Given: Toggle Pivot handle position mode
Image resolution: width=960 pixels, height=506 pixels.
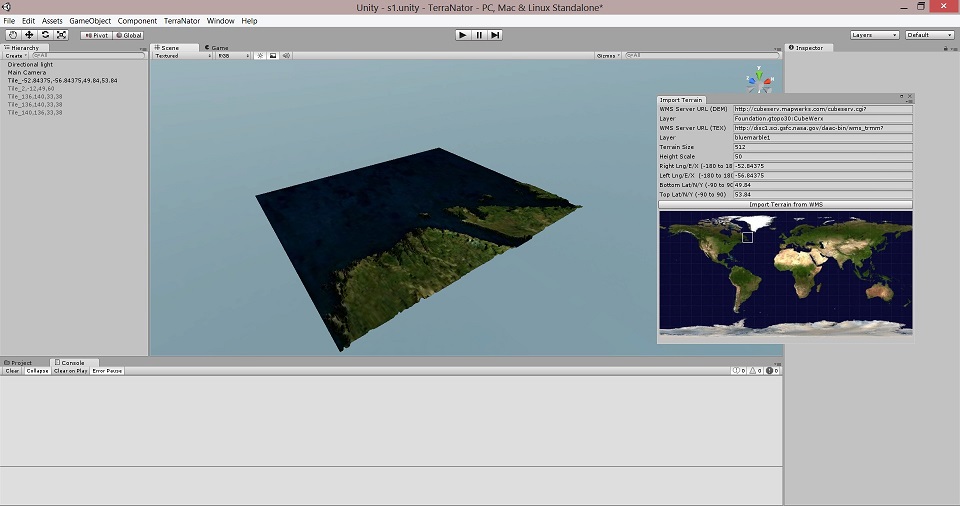Looking at the screenshot, I should 97,35.
